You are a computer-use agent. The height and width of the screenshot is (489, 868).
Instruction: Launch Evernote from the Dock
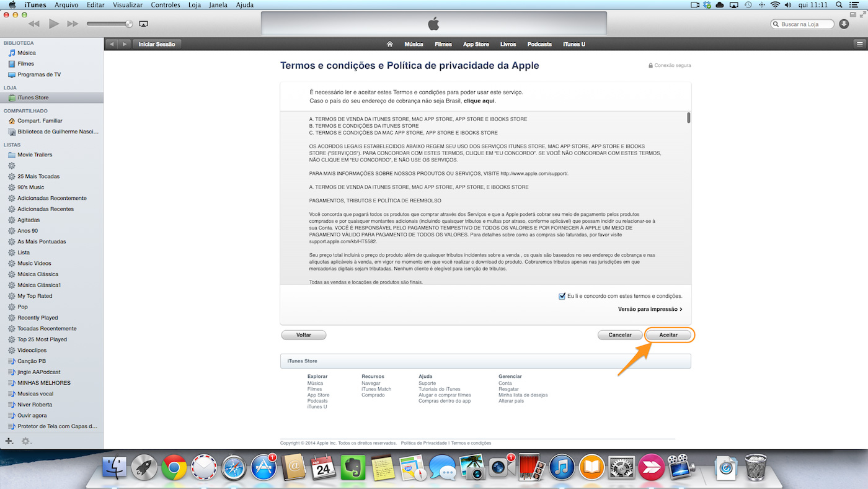[x=353, y=467]
